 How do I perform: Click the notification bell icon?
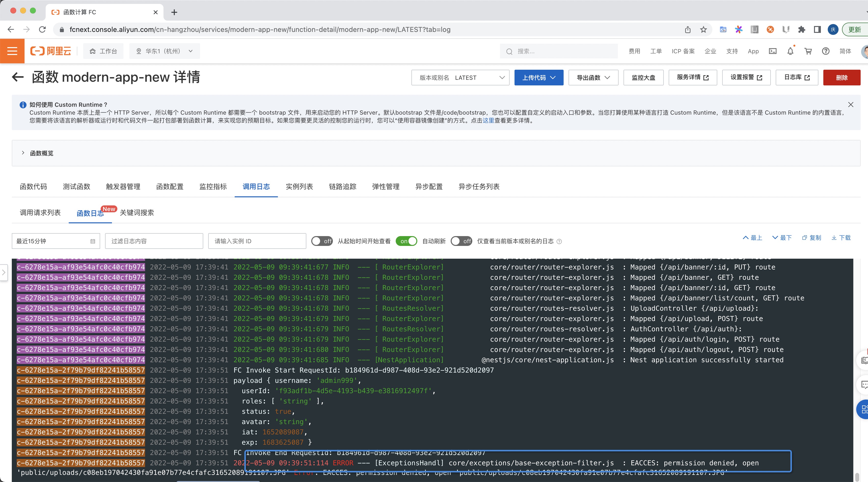[x=790, y=51]
